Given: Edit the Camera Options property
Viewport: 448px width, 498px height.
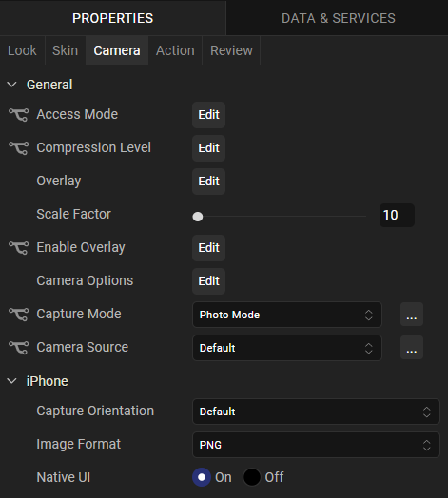Looking at the screenshot, I should coord(209,281).
